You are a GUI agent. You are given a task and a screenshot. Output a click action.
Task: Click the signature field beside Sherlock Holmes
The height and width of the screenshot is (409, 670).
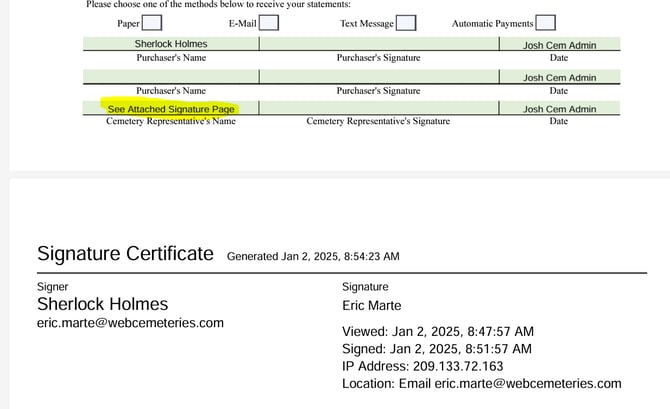pos(378,44)
